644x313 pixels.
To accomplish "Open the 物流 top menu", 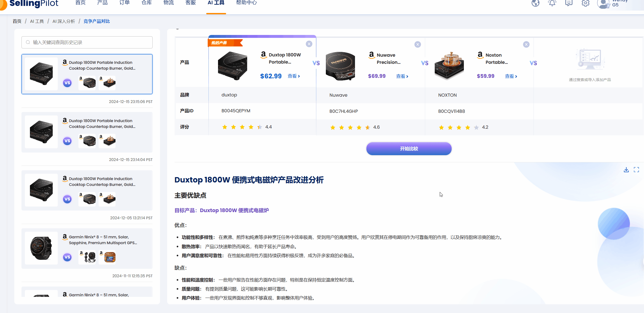I will pos(168,3).
